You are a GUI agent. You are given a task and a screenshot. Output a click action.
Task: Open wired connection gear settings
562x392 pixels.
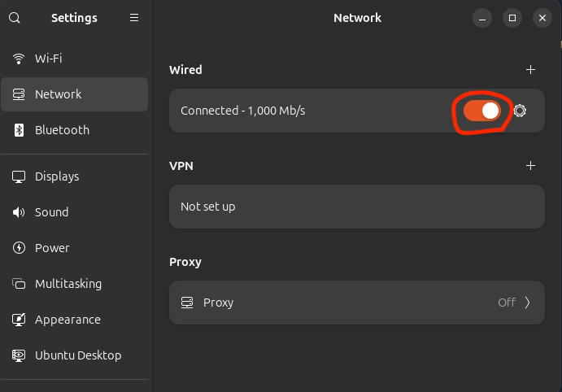pos(520,111)
